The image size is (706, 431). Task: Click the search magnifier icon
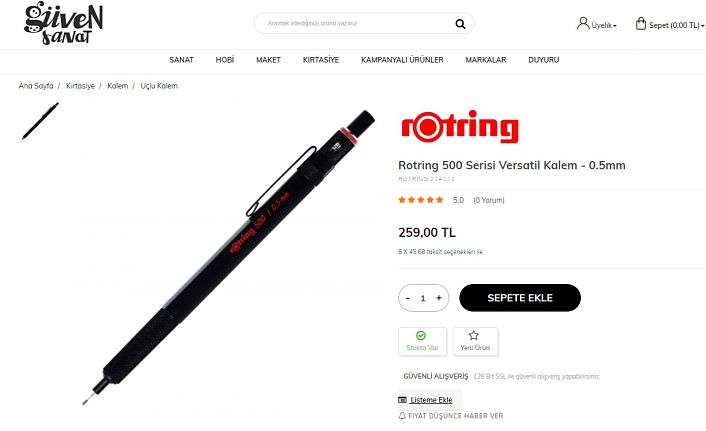point(460,24)
